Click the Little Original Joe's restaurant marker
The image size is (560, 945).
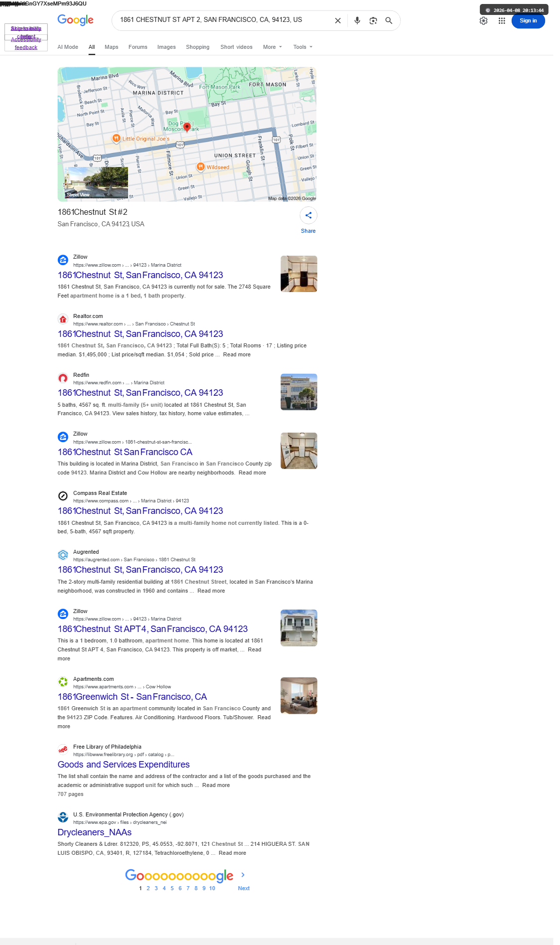[x=116, y=138]
